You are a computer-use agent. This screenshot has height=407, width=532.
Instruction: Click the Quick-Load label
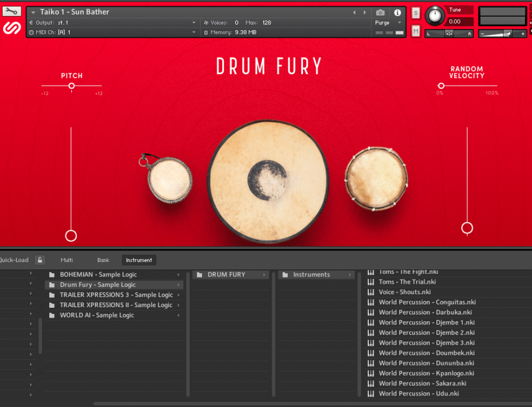[14, 260]
